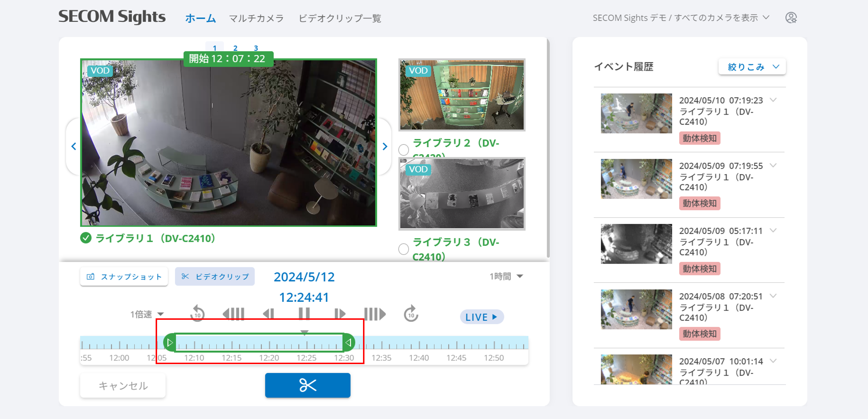Rewind 10 seconds playback icon
868x419 pixels.
[197, 313]
